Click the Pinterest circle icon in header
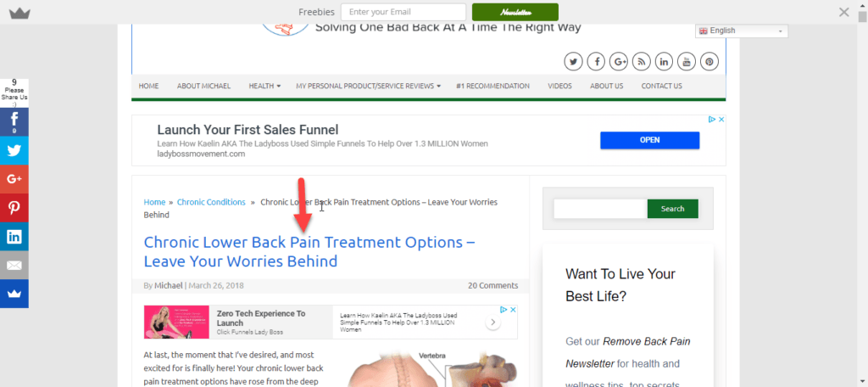 (x=709, y=62)
